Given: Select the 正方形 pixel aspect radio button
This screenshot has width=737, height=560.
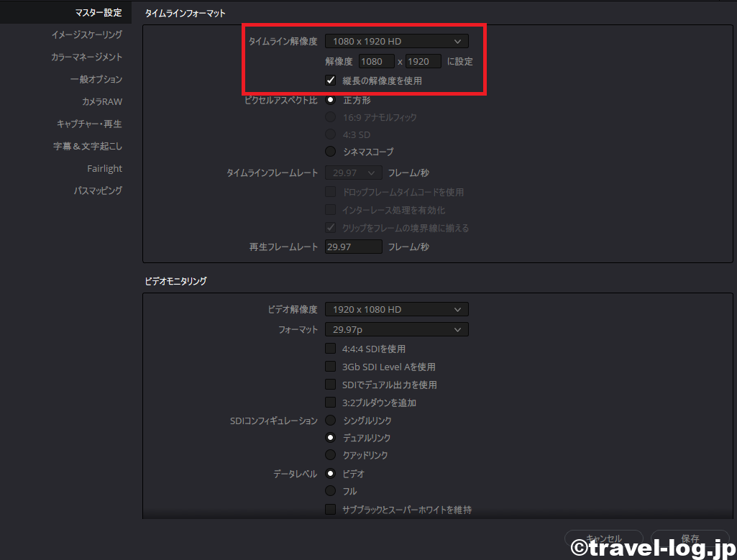Looking at the screenshot, I should 331,100.
